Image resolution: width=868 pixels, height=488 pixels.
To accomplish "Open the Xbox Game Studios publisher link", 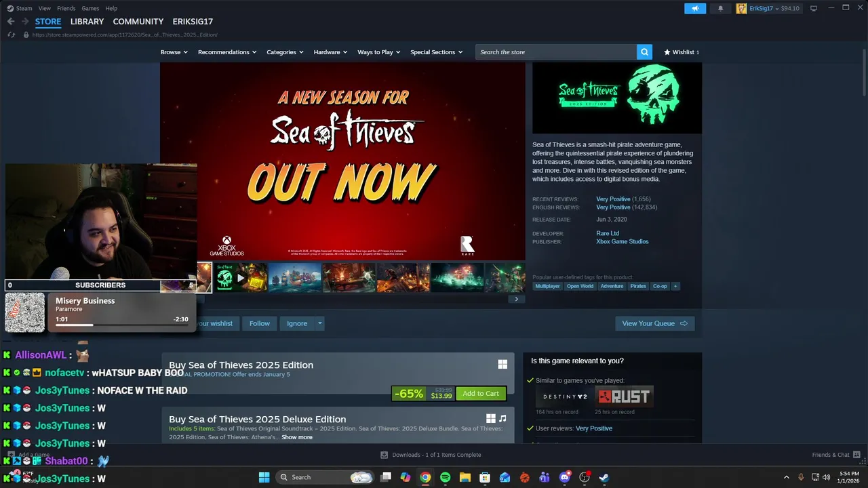I will point(623,241).
